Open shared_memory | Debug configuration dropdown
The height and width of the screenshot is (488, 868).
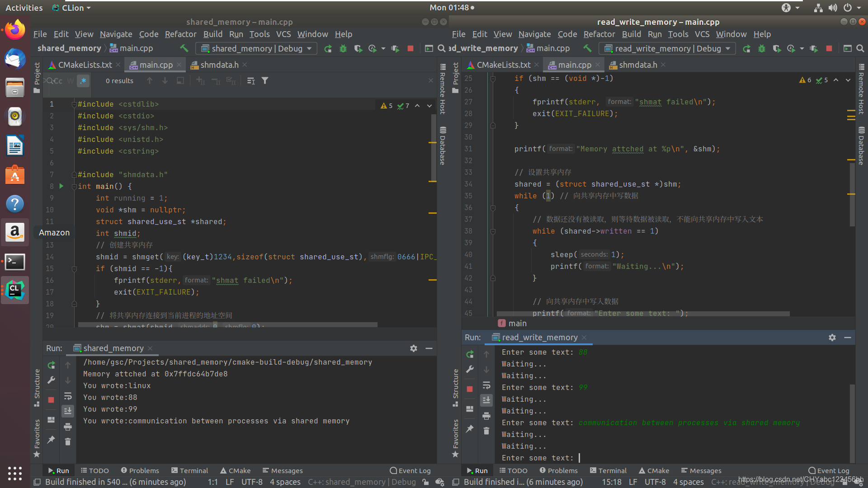(256, 48)
